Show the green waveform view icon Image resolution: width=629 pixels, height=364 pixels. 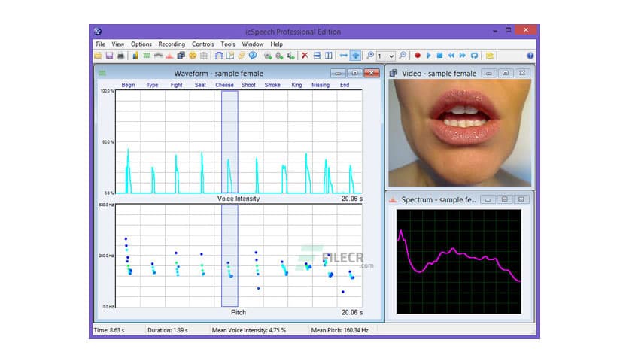click(147, 56)
